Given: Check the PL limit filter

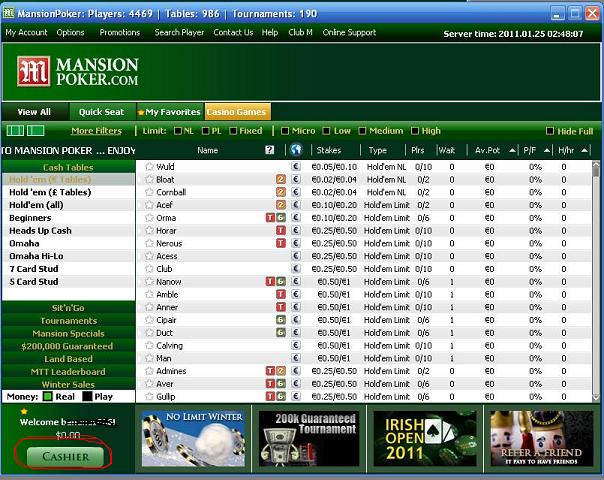Looking at the screenshot, I should click(205, 131).
